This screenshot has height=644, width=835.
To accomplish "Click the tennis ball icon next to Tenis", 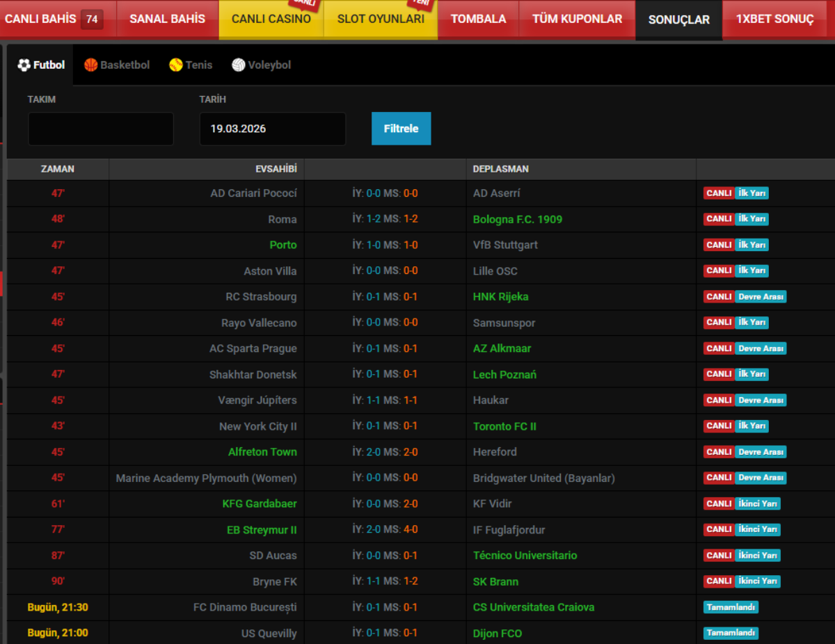I will 176,65.
